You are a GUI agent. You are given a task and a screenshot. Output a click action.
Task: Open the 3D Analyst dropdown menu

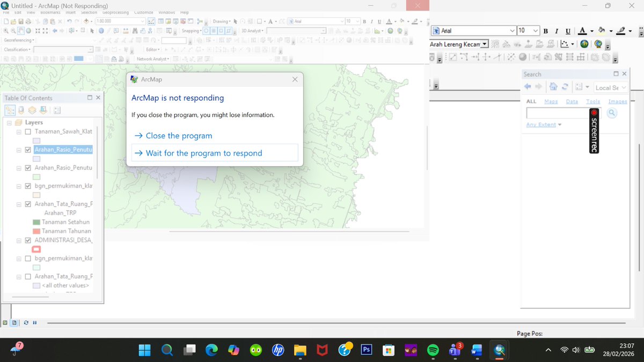tap(253, 31)
